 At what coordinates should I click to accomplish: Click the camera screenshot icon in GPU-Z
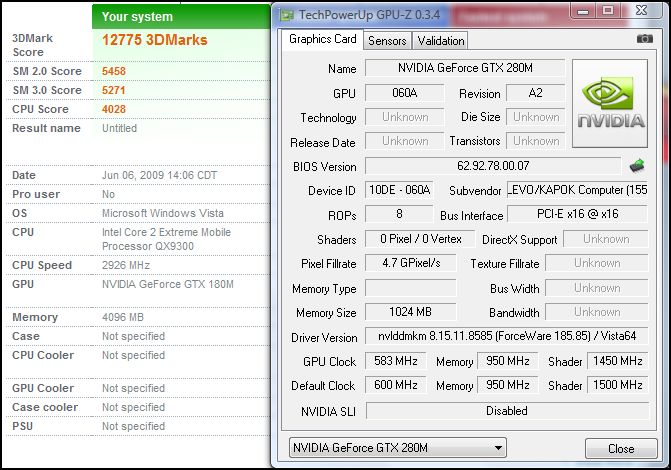click(644, 39)
